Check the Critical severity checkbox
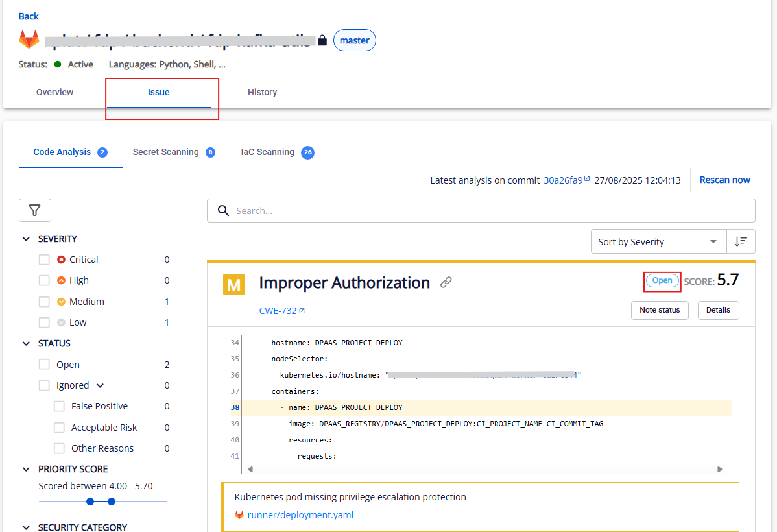The width and height of the screenshot is (777, 532). click(44, 260)
